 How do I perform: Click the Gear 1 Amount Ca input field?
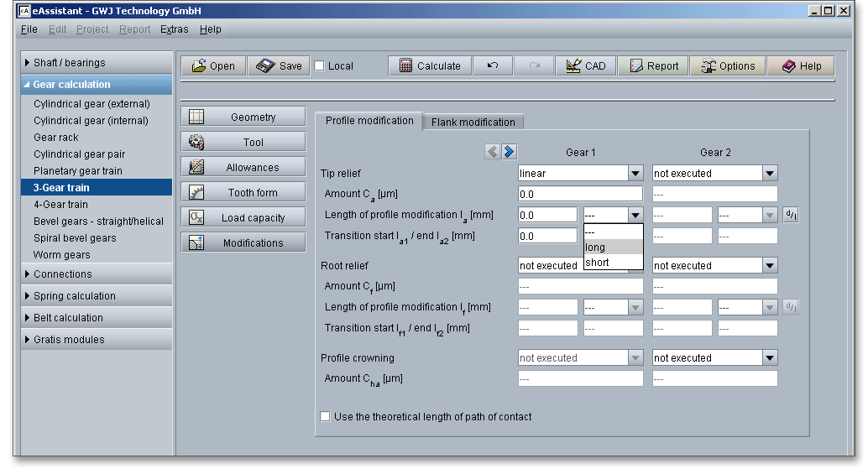[580, 194]
